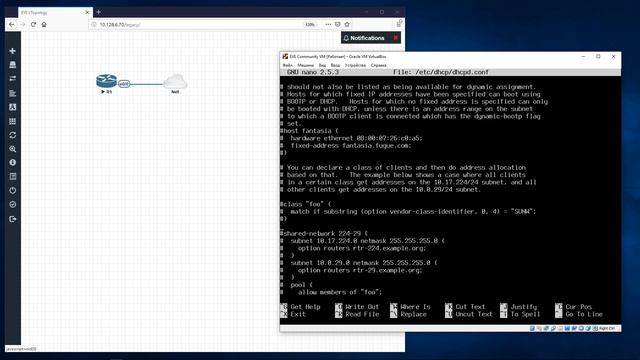Click the letter A text objects sidebar icon
640x360 pixels.
point(13,107)
